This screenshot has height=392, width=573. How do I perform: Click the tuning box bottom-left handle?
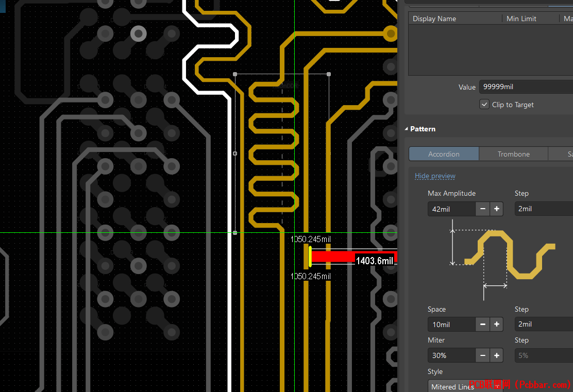point(235,233)
